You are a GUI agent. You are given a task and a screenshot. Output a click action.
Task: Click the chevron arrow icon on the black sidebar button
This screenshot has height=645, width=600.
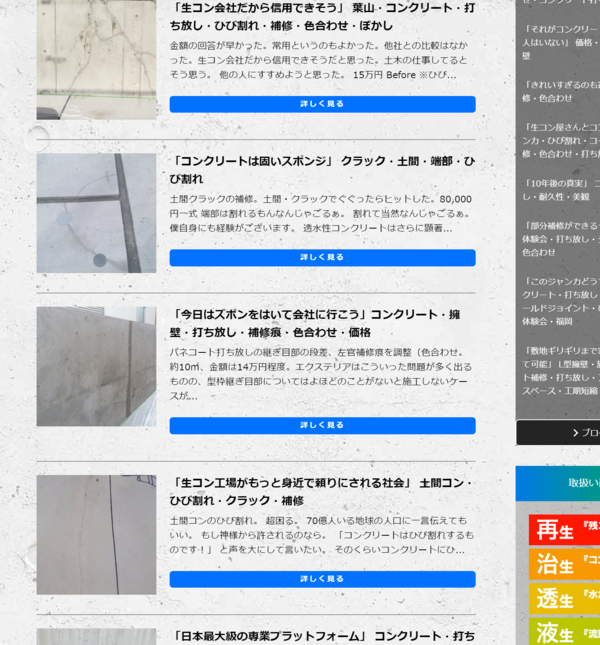pyautogui.click(x=575, y=433)
